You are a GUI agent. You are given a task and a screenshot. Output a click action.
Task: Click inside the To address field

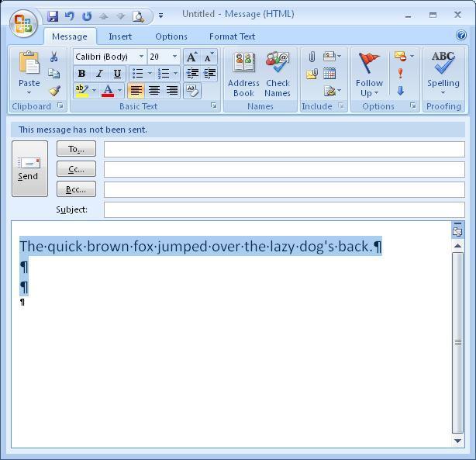click(x=285, y=149)
